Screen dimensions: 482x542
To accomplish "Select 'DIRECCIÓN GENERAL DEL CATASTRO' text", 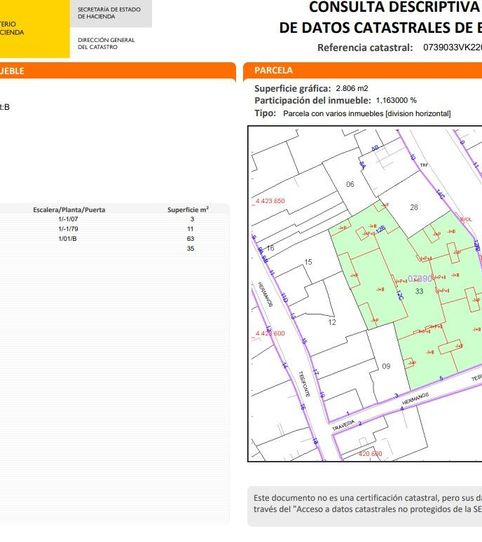I will [106, 44].
